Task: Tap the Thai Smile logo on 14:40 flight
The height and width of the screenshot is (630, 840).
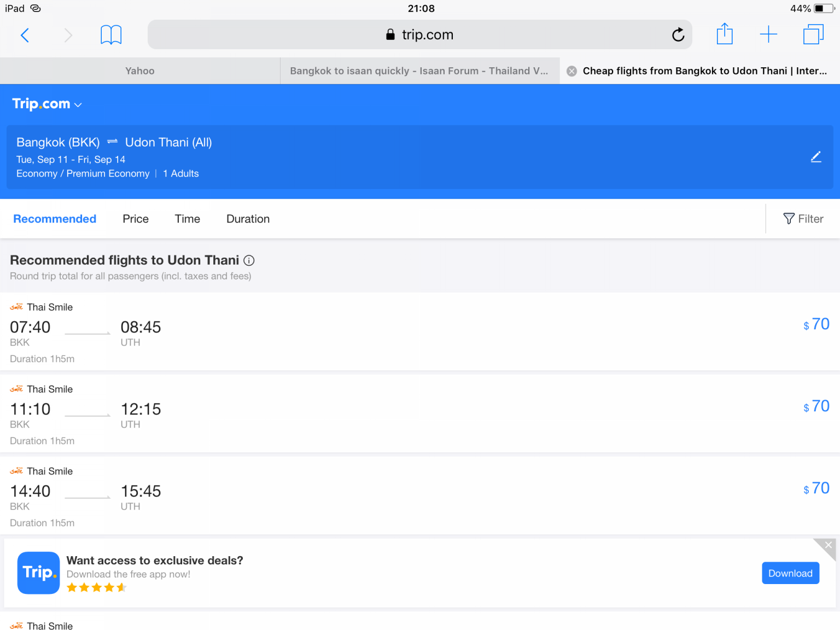Action: [x=16, y=471]
